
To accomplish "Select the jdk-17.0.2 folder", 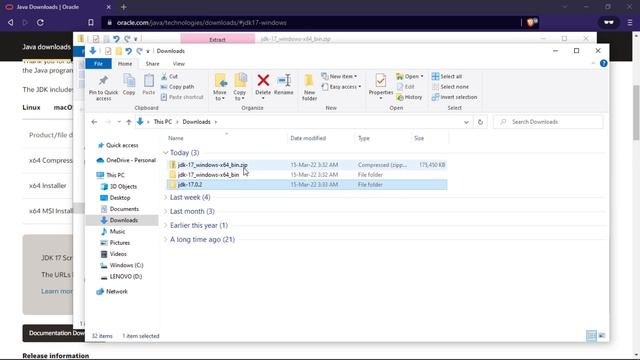I will 307,184.
